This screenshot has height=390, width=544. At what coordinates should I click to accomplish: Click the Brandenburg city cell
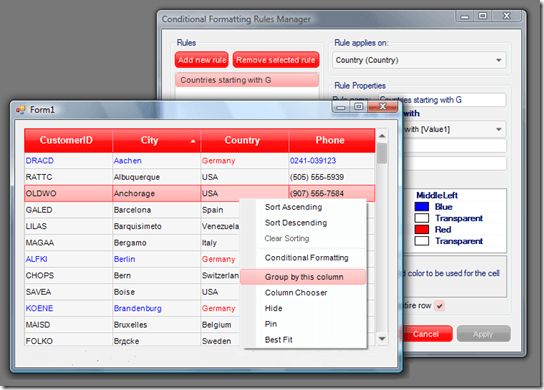[x=156, y=308]
